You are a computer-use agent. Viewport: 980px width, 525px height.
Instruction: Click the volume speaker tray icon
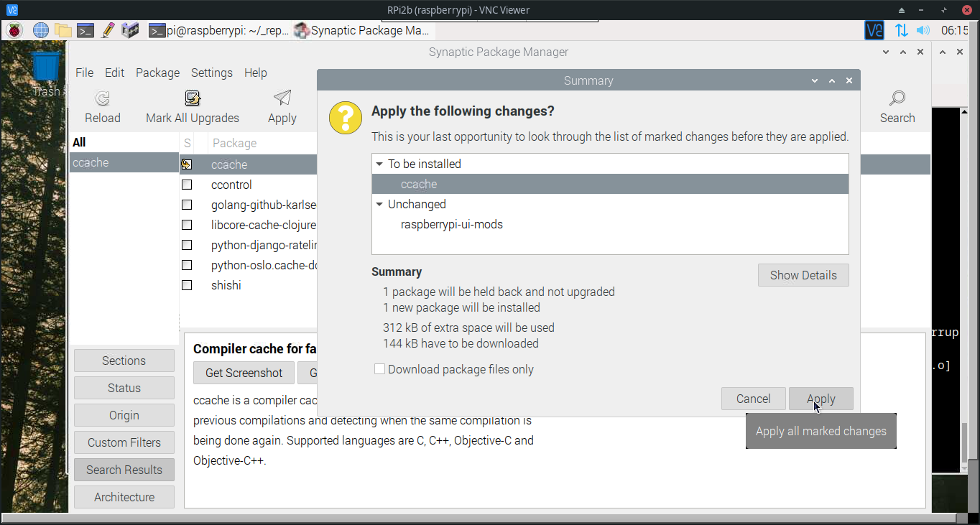point(923,30)
